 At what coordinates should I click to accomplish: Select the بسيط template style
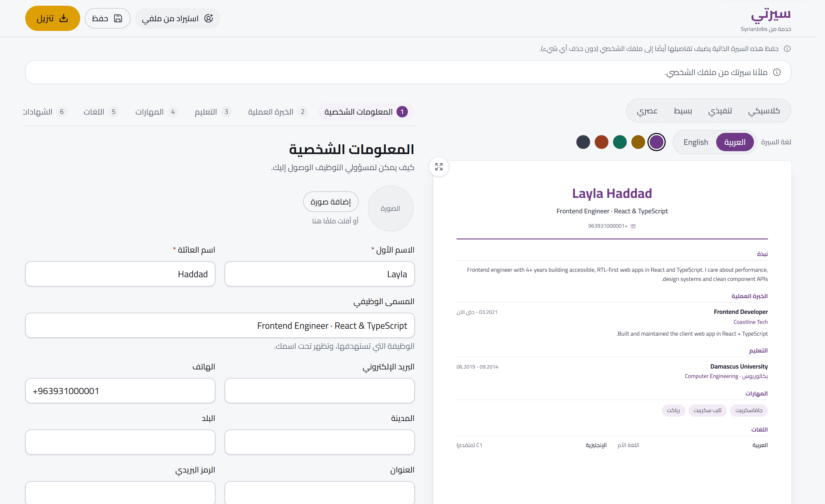[x=683, y=111]
